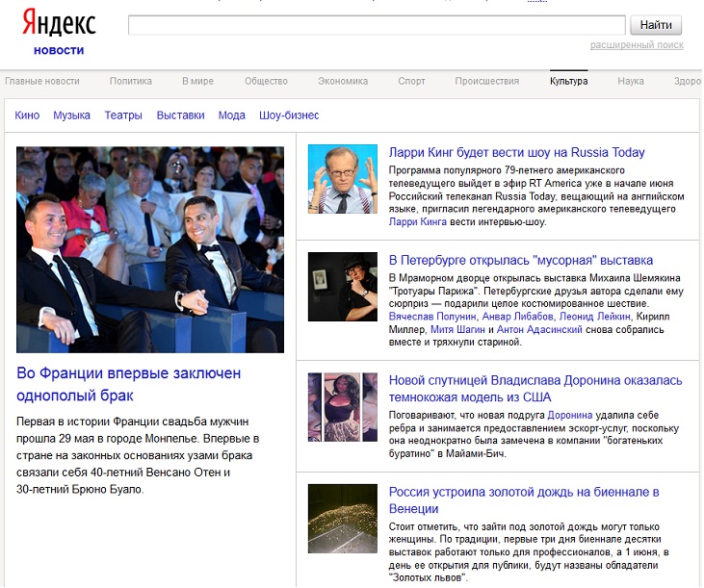This screenshot has height=588, width=704.
Task: Click thumbnail for Петербург exhibition story
Action: click(342, 287)
